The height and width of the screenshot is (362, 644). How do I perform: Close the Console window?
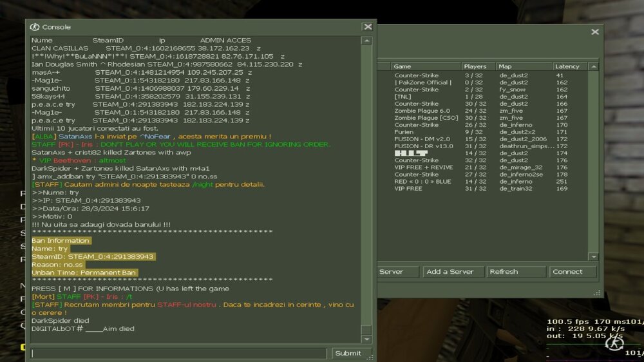point(367,27)
